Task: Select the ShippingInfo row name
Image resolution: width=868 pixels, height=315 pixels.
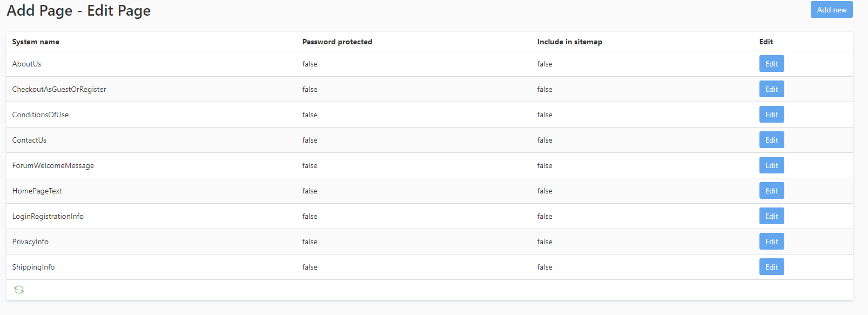Action: [x=33, y=267]
